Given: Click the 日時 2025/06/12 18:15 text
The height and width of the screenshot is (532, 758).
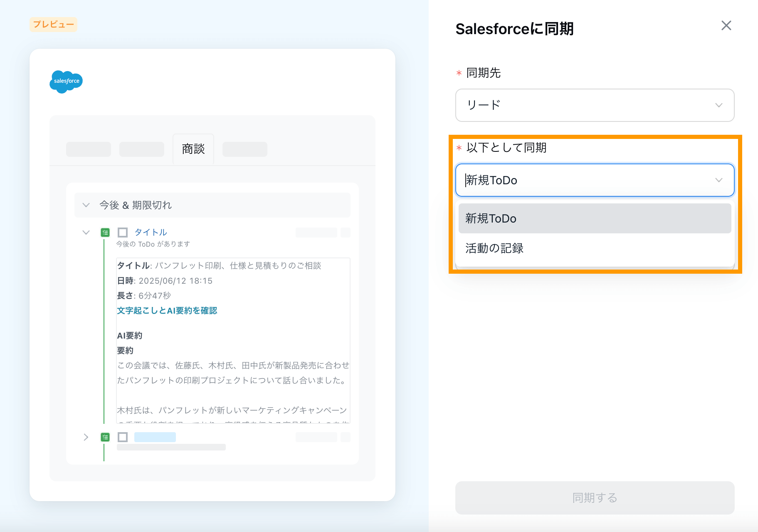Looking at the screenshot, I should [x=165, y=281].
